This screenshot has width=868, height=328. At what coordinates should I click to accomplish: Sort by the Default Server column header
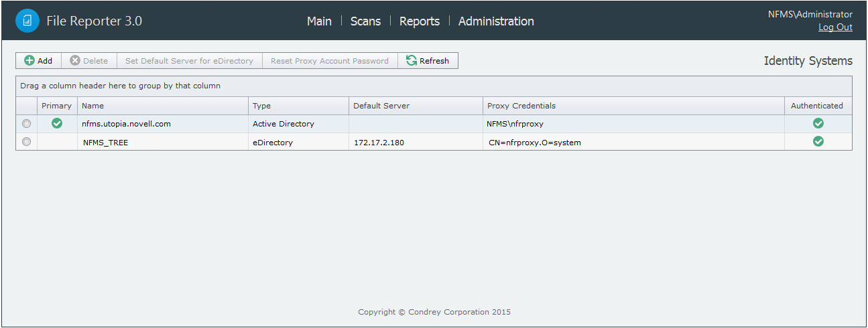click(381, 106)
